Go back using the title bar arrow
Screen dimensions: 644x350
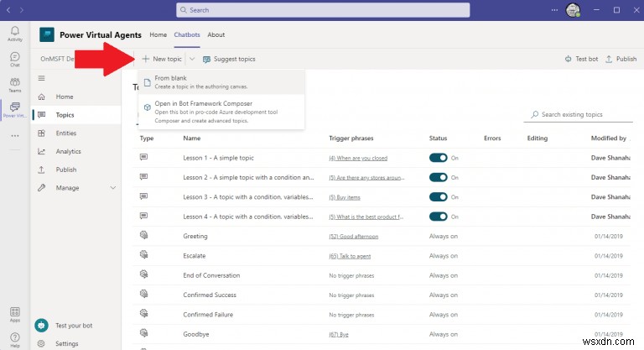tap(8, 10)
